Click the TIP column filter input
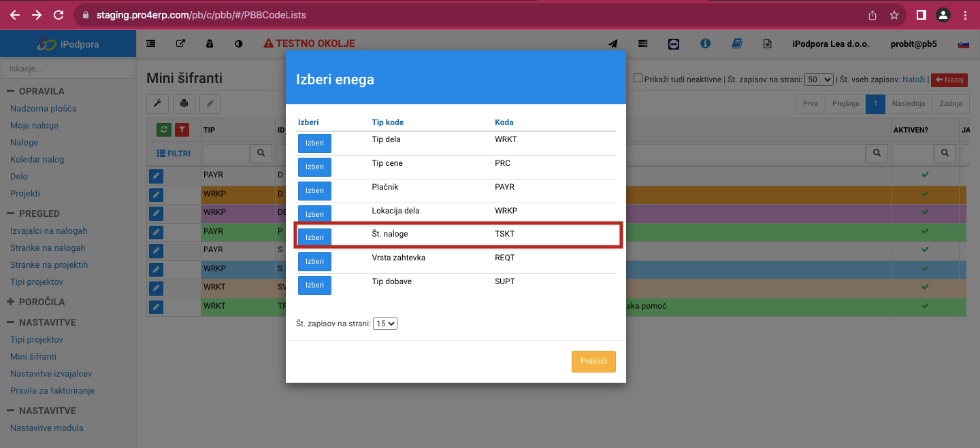980x448 pixels. [x=227, y=154]
